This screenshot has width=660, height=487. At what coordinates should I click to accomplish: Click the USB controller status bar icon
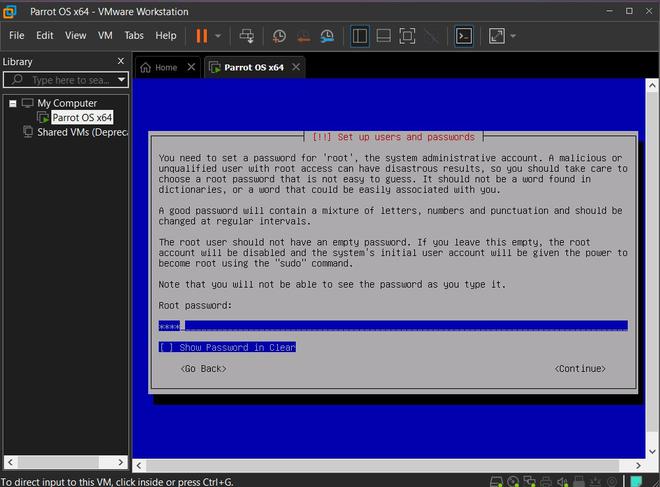(x=579, y=482)
